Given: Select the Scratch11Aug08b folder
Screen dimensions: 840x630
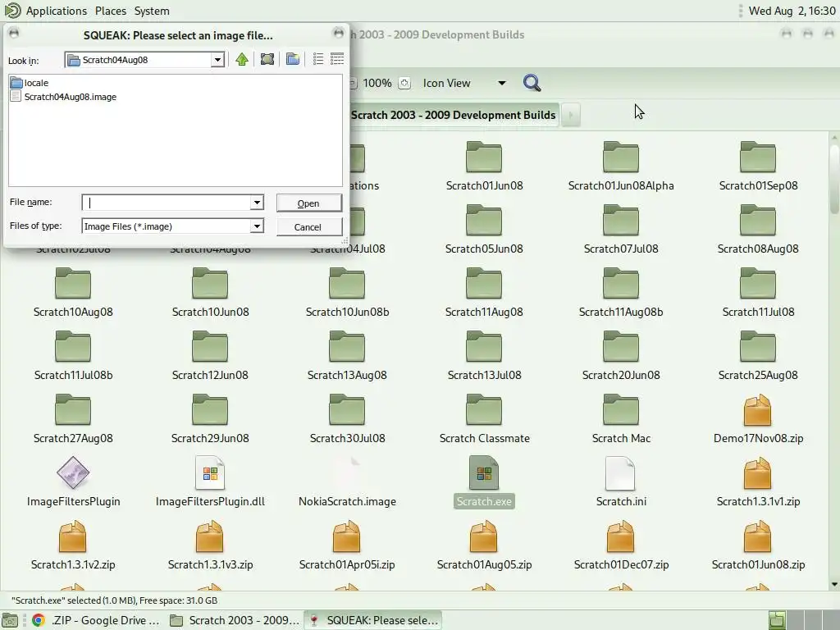Looking at the screenshot, I should tap(621, 294).
